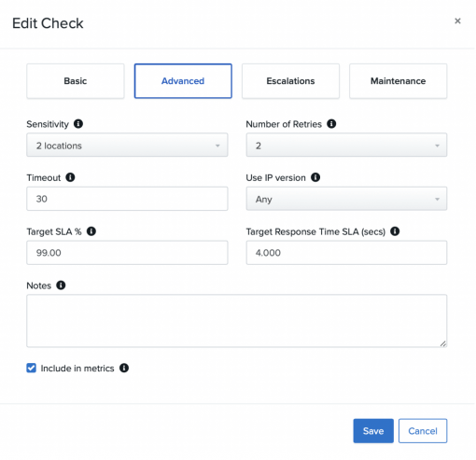The width and height of the screenshot is (476, 460).
Task: Open the Use IP version dropdown
Action: coord(346,199)
